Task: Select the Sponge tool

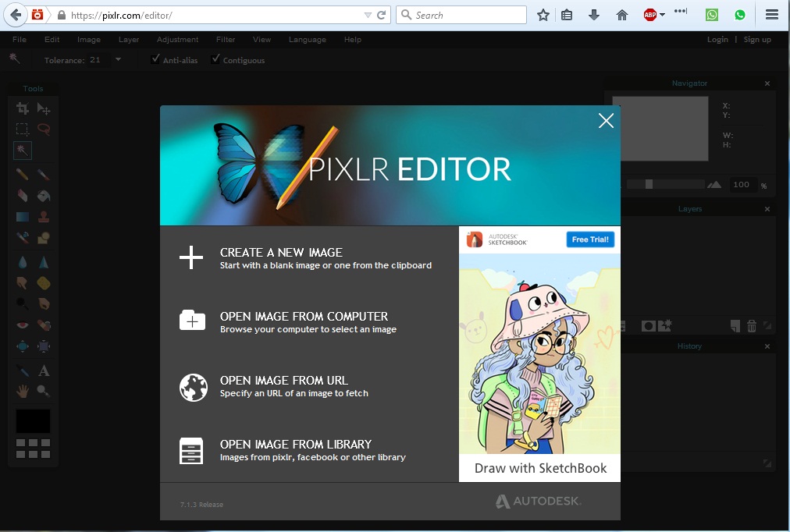Action: pos(44,283)
